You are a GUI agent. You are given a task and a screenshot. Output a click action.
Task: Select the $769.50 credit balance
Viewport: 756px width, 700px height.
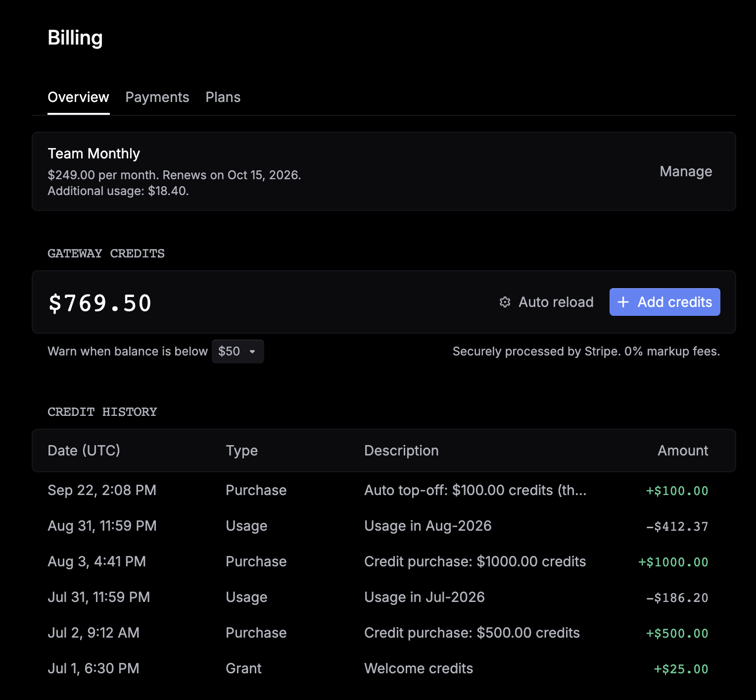pos(100,303)
